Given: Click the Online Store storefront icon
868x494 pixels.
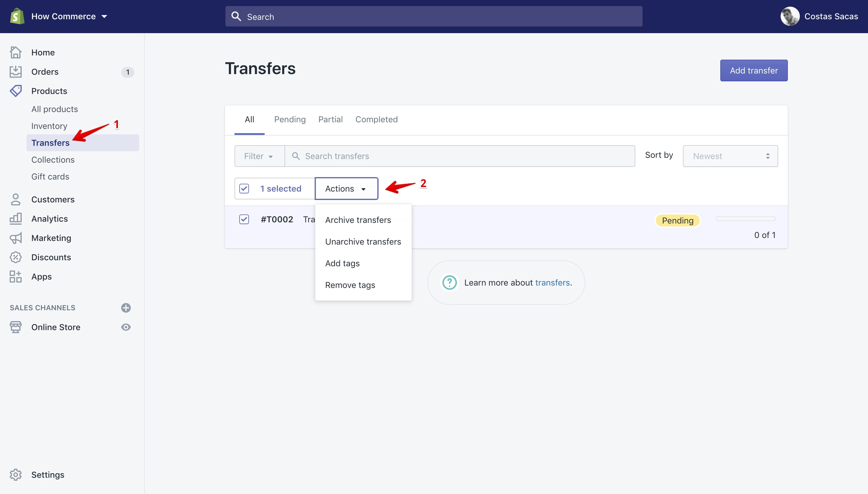Looking at the screenshot, I should click(x=16, y=327).
